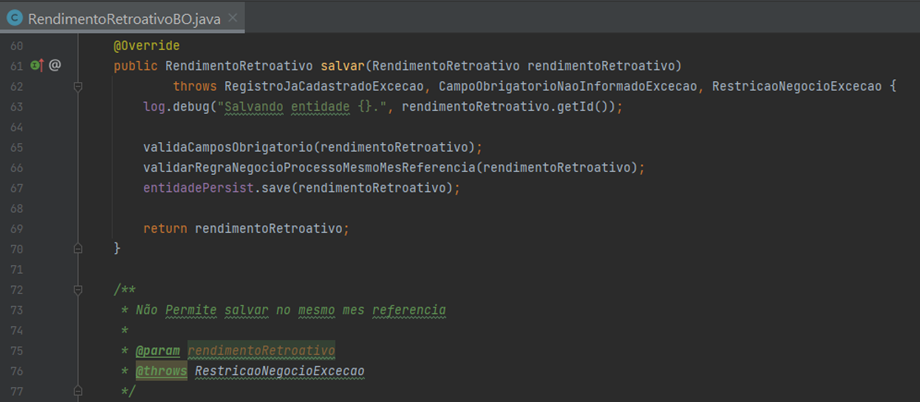
Task: Click the Javadoc comment text on line 73
Action: point(290,310)
